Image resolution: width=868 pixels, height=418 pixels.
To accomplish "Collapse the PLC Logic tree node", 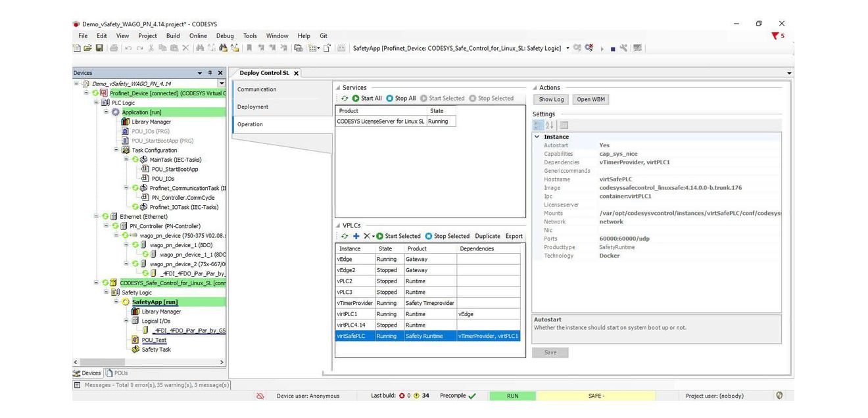I will click(97, 103).
